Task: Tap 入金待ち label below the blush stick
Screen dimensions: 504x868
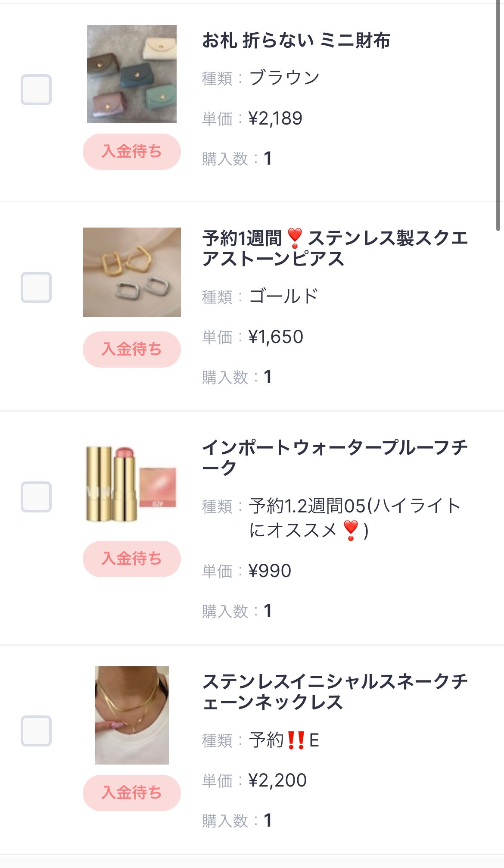Action: 132,559
